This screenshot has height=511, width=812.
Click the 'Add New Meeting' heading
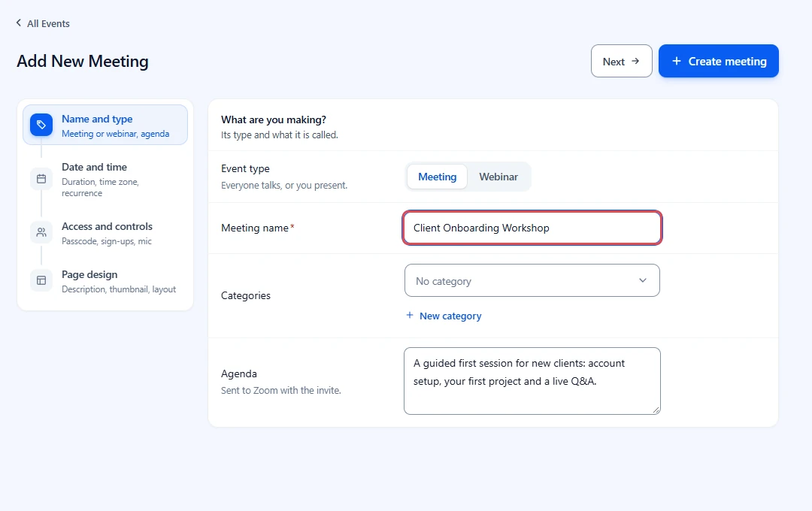pyautogui.click(x=83, y=61)
